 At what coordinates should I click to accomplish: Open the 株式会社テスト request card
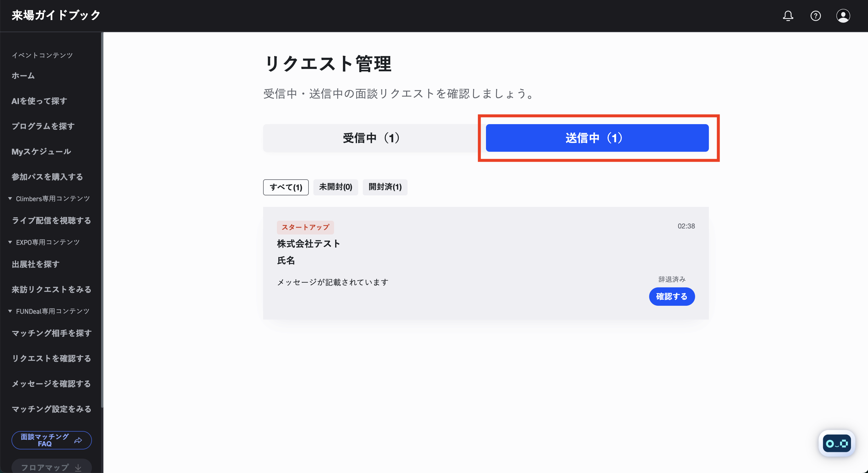tap(486, 263)
